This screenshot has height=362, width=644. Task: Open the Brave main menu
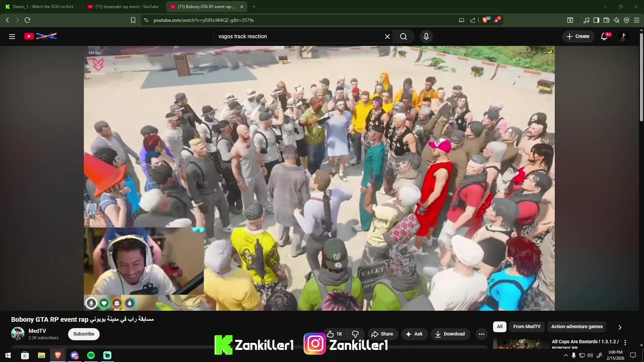pos(637,20)
